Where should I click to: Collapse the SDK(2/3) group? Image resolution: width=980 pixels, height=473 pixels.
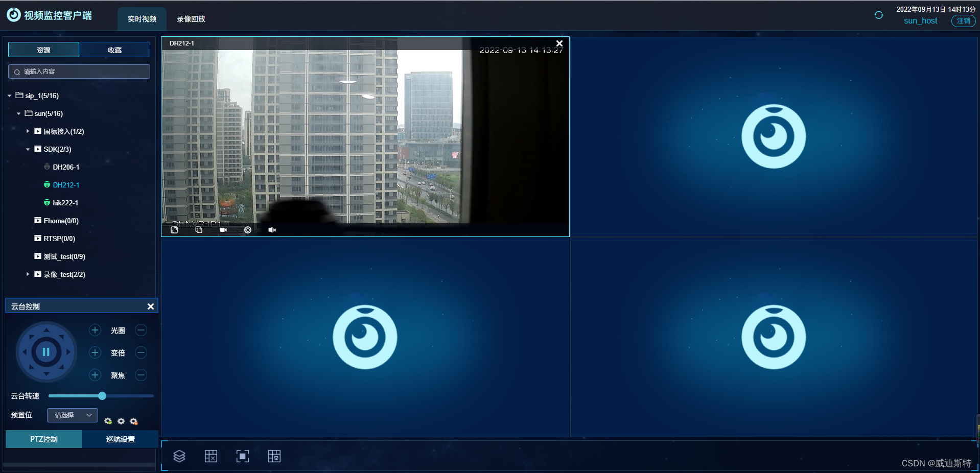28,149
